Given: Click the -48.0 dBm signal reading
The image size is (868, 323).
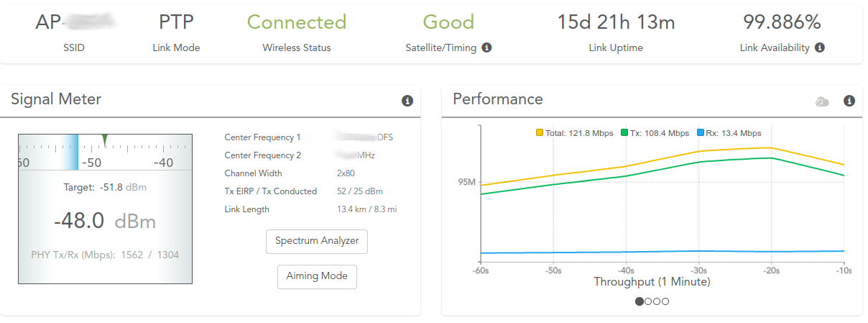Looking at the screenshot, I should (105, 221).
